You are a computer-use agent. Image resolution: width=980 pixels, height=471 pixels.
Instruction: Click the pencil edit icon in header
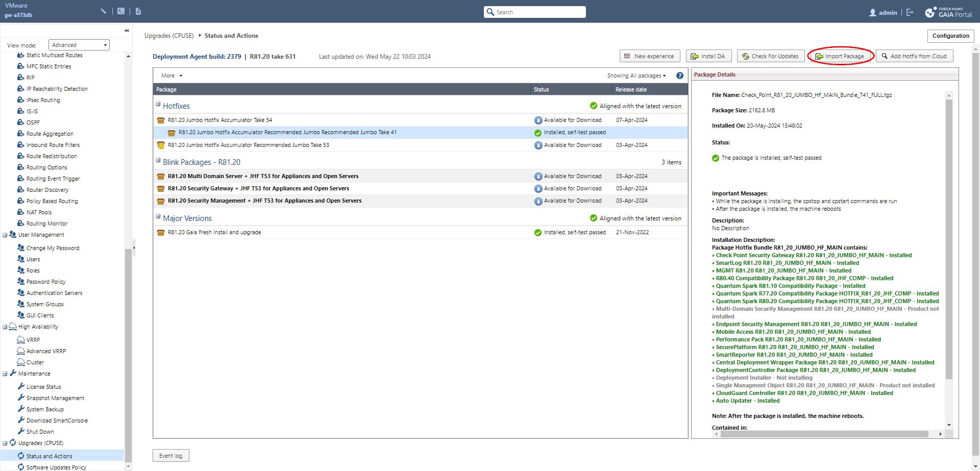coord(104,11)
